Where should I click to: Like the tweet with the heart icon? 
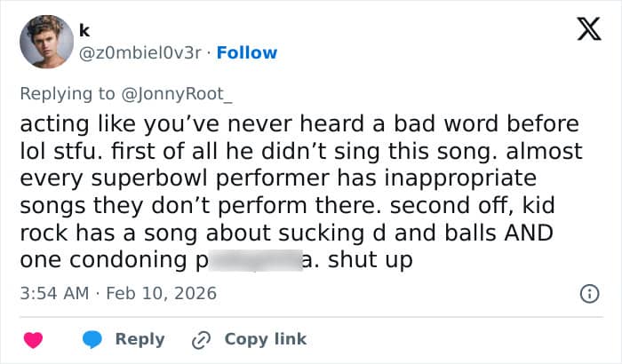pos(34,339)
